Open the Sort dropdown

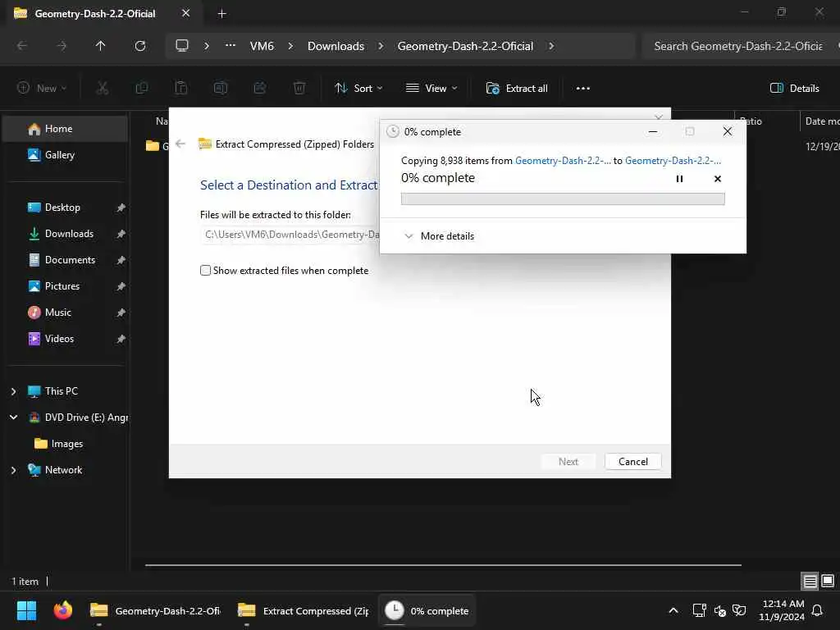(x=358, y=89)
